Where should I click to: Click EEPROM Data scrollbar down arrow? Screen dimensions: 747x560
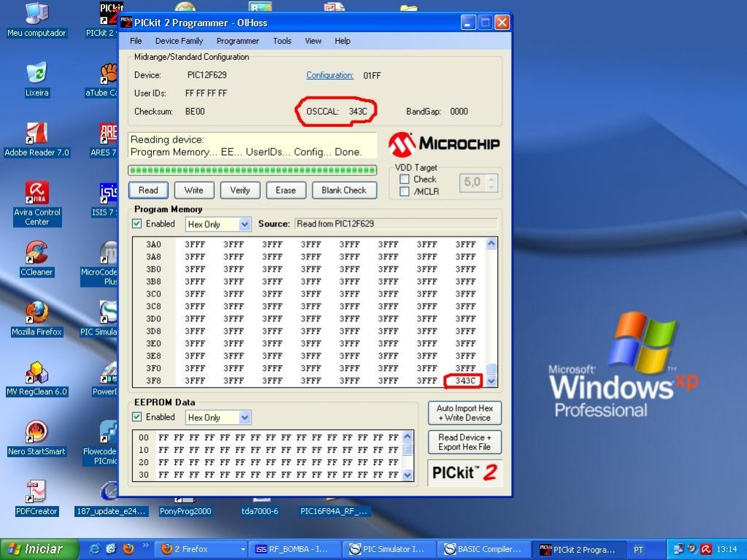(x=407, y=475)
